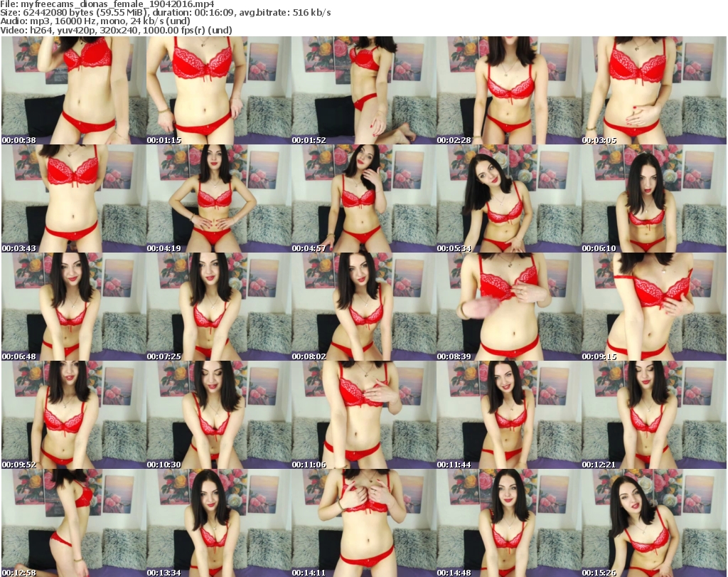Open the thumbnail stamped 00:02:28
The width and height of the screenshot is (728, 577).
coord(508,90)
